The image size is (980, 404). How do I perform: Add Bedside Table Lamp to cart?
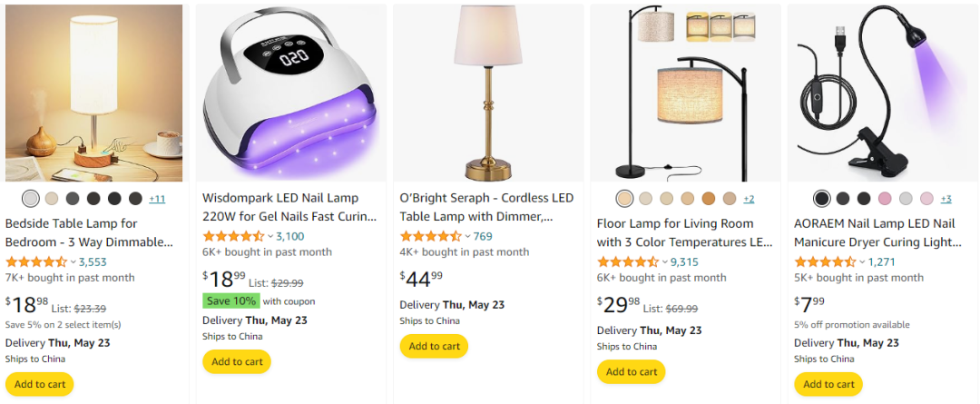(39, 384)
